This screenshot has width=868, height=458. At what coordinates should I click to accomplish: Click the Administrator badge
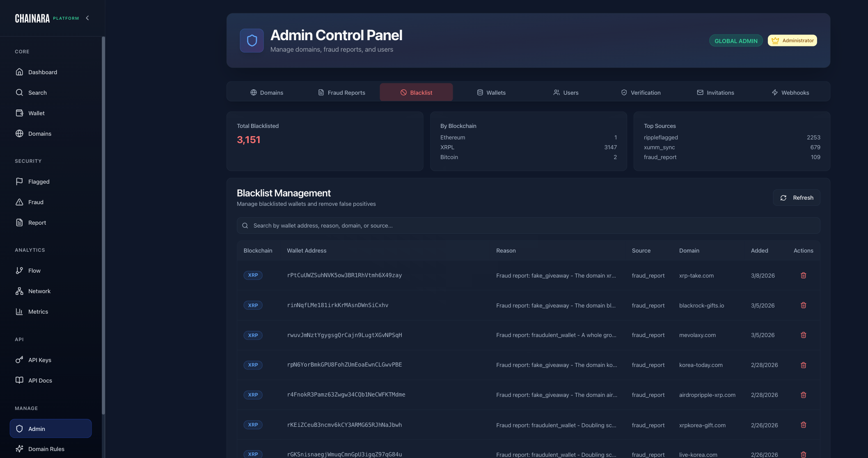point(792,41)
